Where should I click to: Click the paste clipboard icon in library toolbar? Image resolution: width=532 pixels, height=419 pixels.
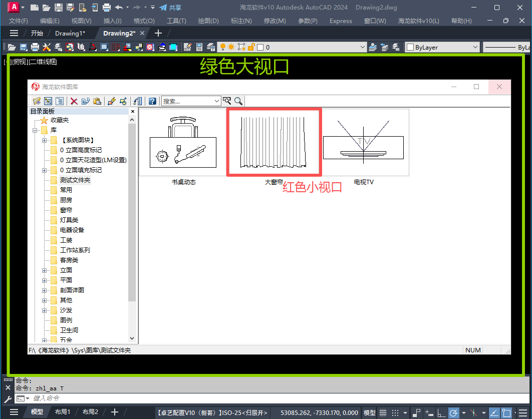point(97,101)
